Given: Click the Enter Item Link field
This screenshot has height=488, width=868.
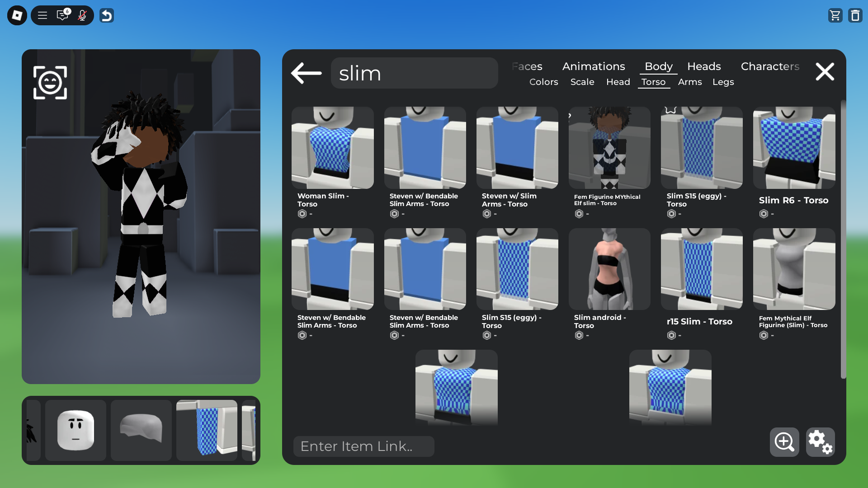Looking at the screenshot, I should (x=363, y=446).
